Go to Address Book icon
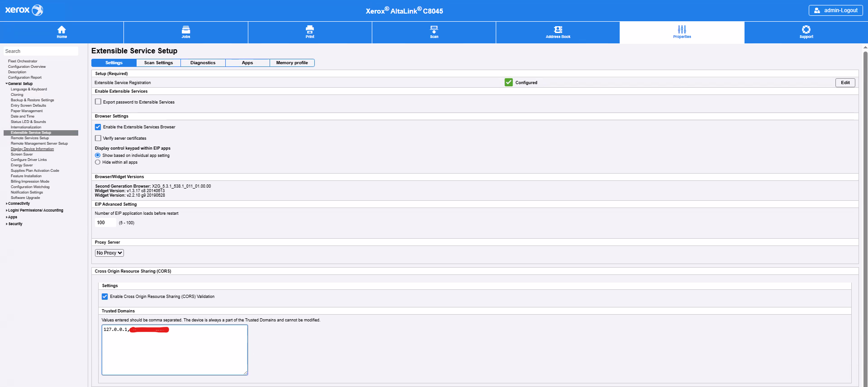 tap(558, 30)
